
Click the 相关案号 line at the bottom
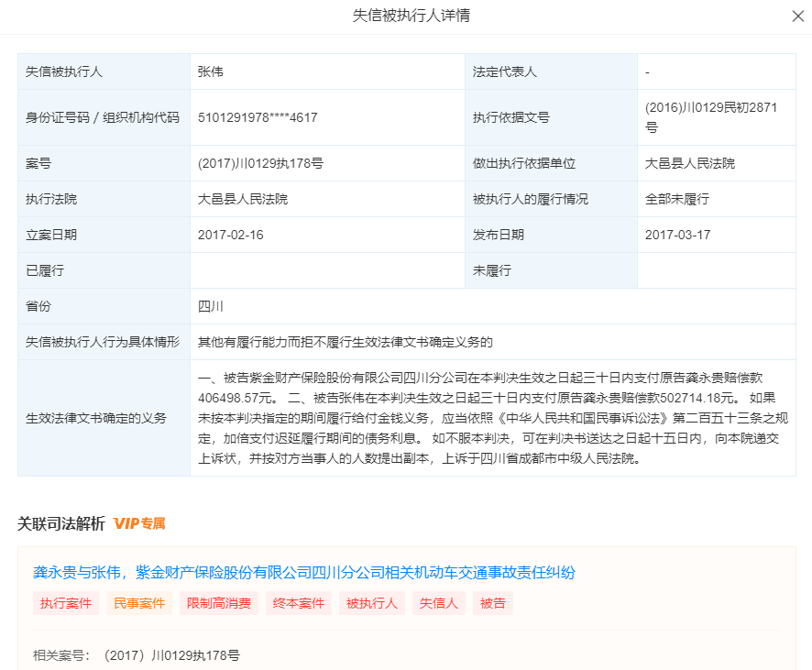click(x=137, y=655)
